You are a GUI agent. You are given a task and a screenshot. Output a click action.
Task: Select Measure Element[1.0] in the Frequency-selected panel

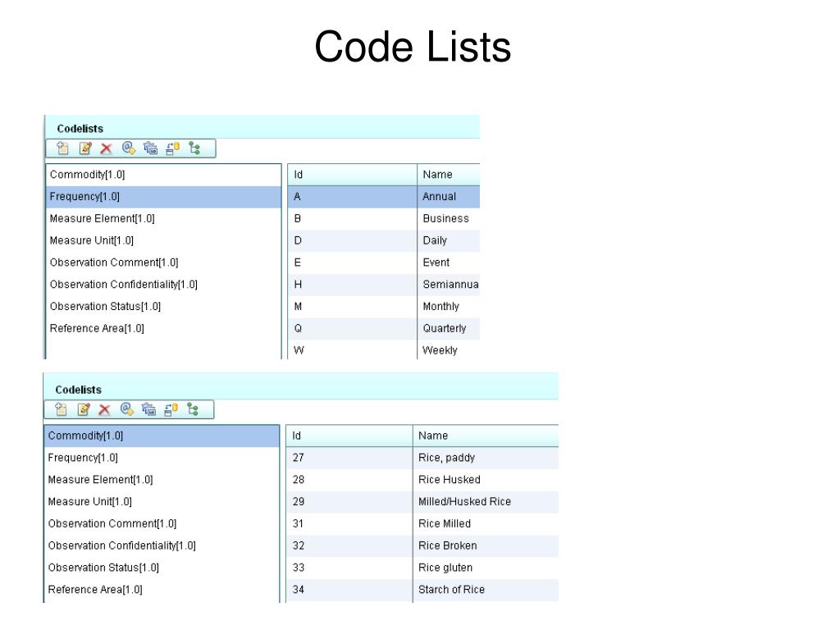(x=163, y=218)
